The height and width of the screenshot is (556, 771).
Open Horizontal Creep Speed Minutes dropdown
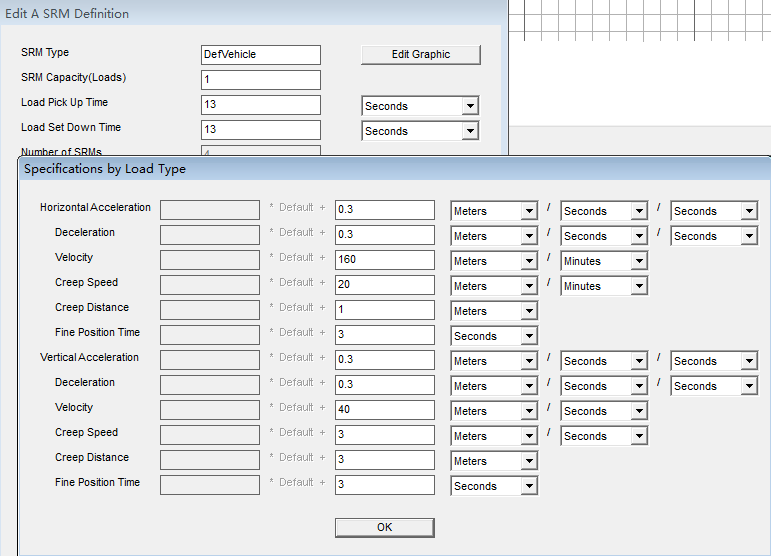click(x=604, y=286)
